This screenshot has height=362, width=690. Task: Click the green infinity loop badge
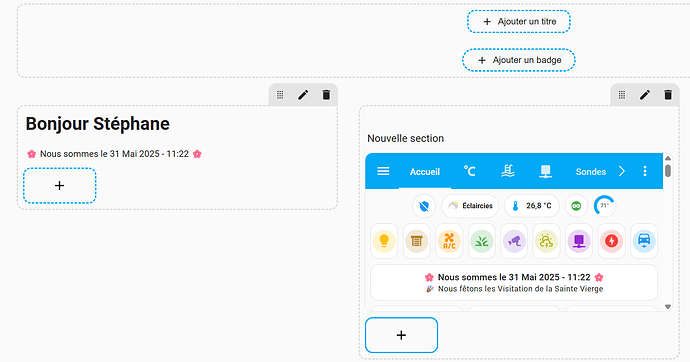coord(576,206)
